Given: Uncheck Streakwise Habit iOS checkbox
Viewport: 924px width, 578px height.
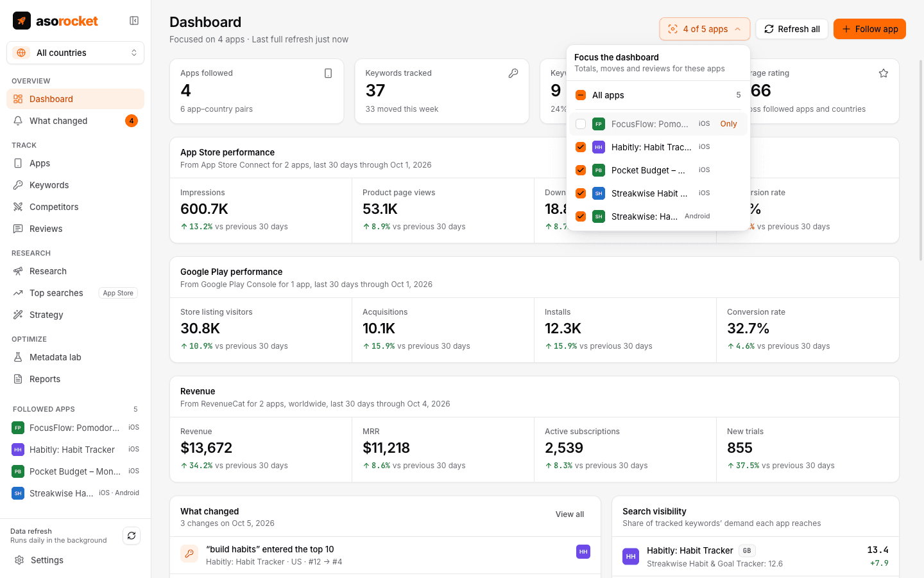Looking at the screenshot, I should point(581,193).
